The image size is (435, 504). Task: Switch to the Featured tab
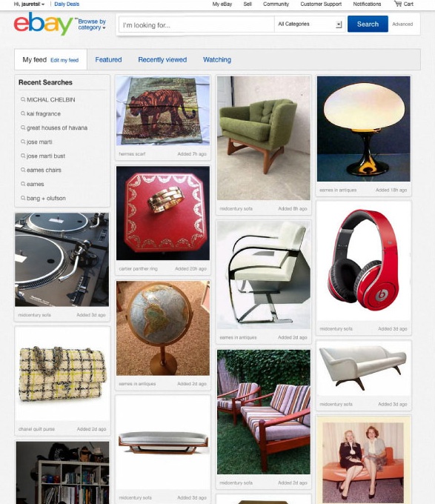108,60
